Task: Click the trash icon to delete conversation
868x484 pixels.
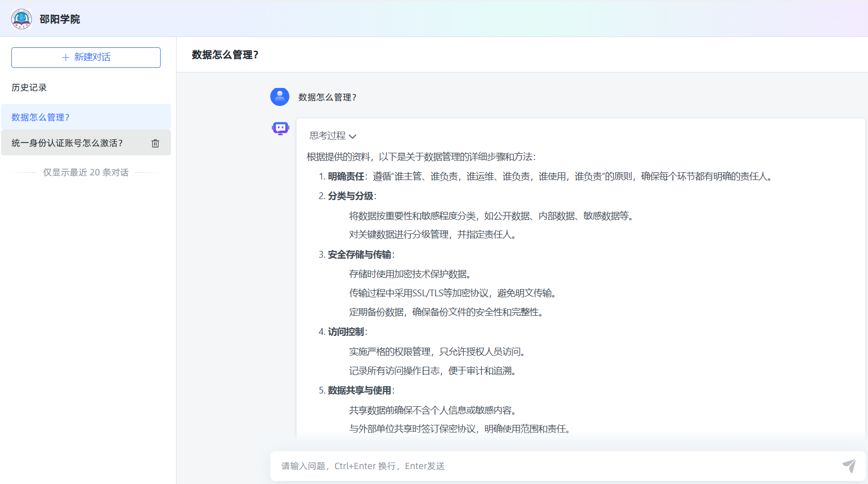Action: tap(155, 144)
